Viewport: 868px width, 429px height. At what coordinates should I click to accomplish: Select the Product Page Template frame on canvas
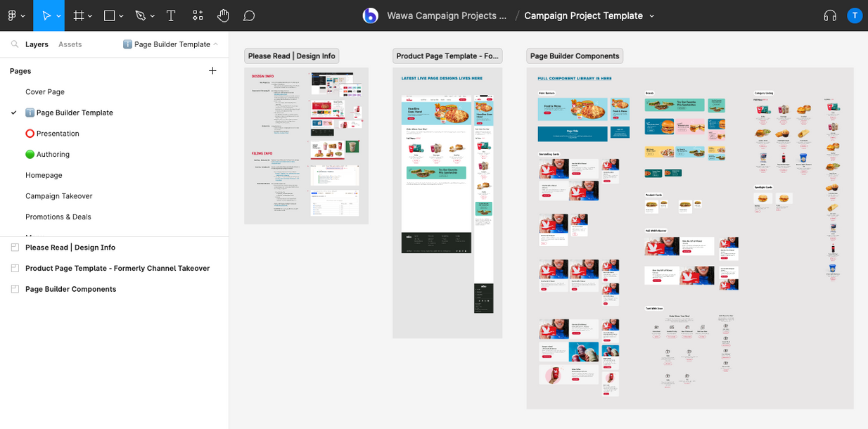click(447, 203)
